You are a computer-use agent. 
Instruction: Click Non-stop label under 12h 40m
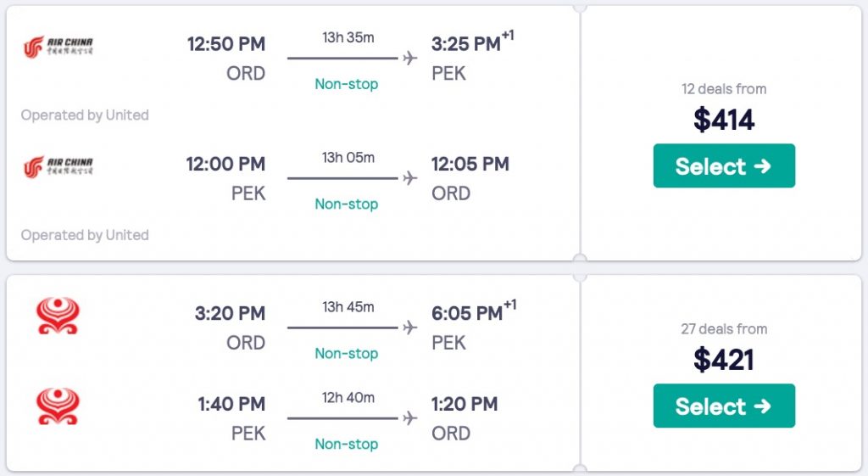[346, 444]
